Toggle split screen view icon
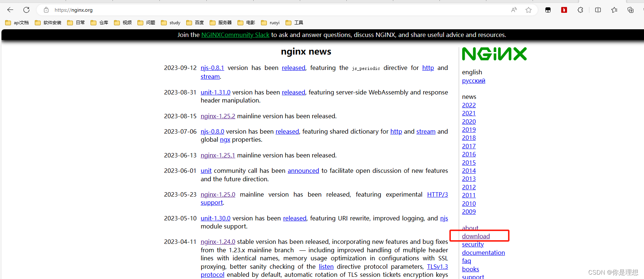Screen dimensions: 644x279 point(598,10)
